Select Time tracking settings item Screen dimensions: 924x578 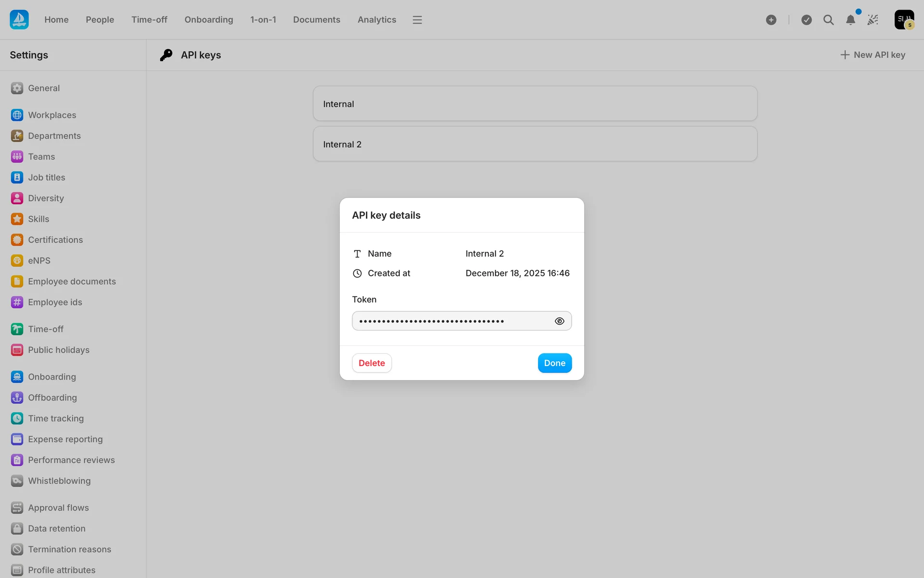[56, 419]
